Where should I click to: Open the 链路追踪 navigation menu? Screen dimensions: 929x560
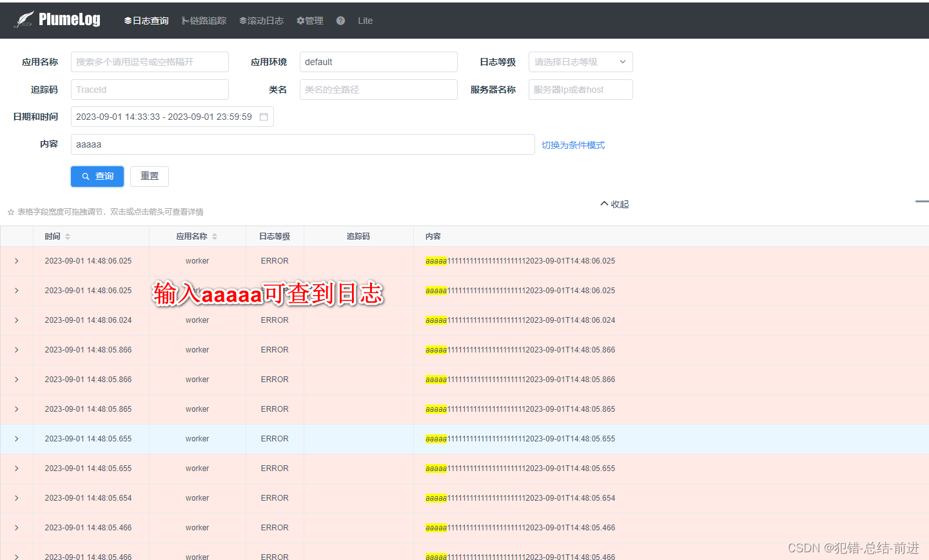pyautogui.click(x=204, y=20)
